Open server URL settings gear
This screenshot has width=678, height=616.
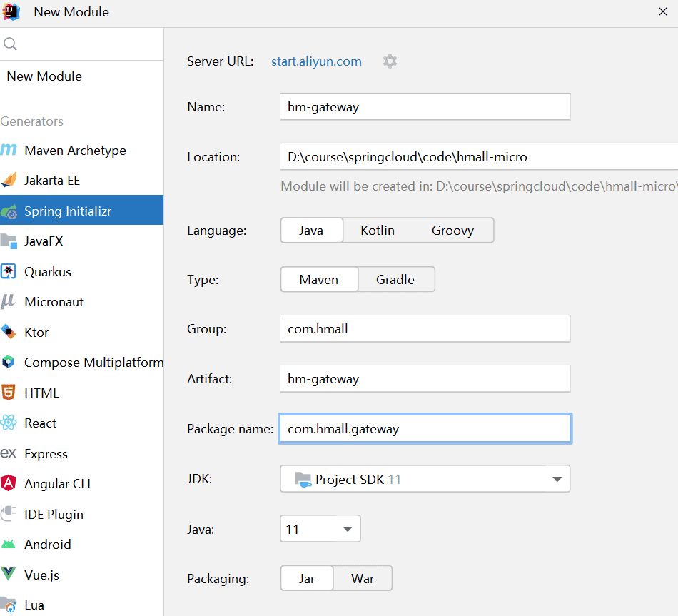tap(390, 61)
